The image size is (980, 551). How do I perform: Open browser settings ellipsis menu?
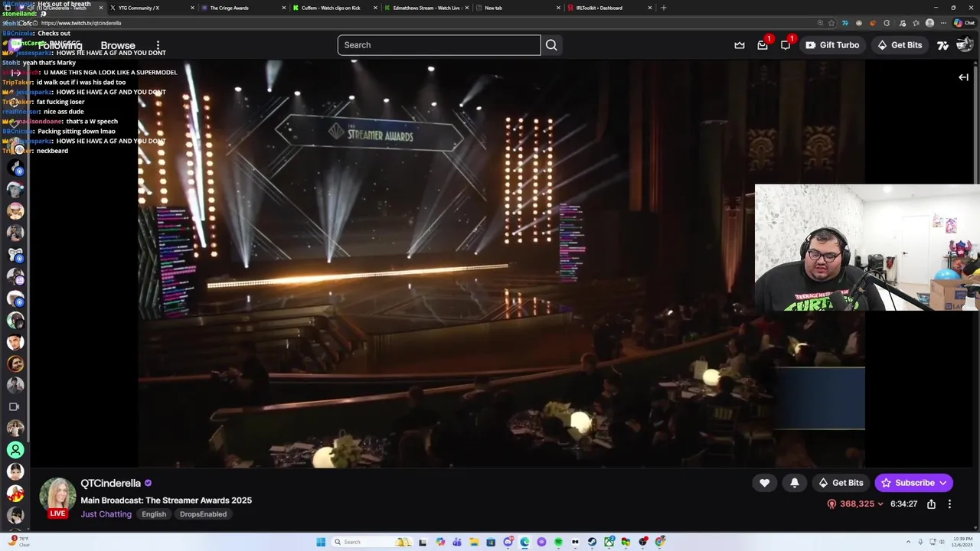click(943, 23)
